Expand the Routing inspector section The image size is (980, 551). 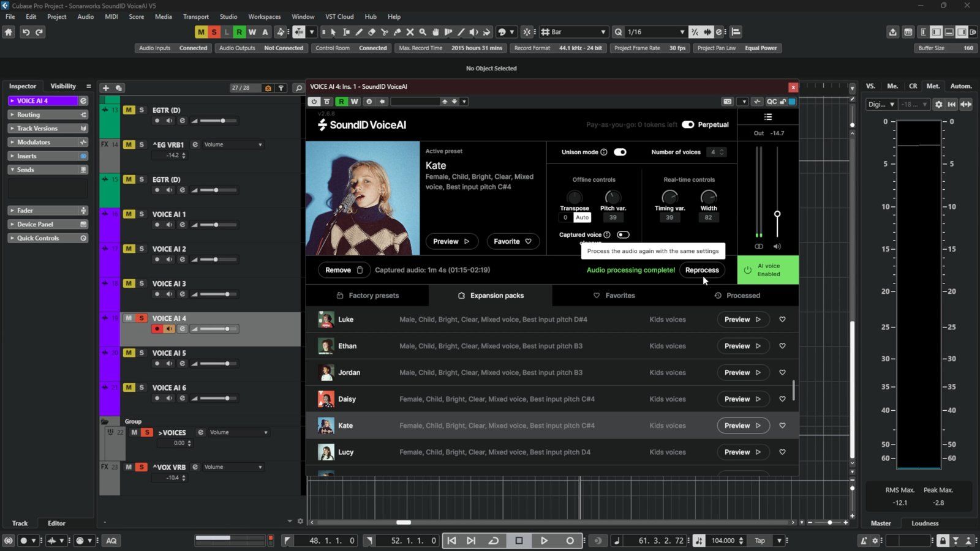pyautogui.click(x=48, y=114)
